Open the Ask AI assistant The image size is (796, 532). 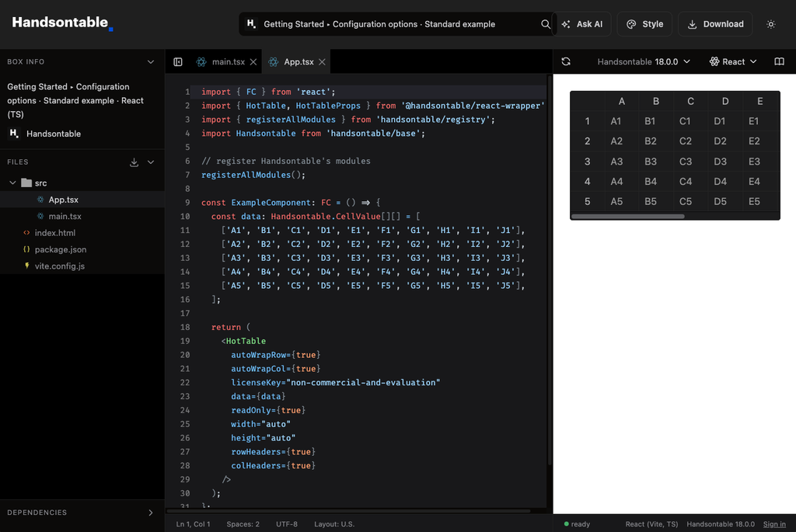[x=582, y=24]
